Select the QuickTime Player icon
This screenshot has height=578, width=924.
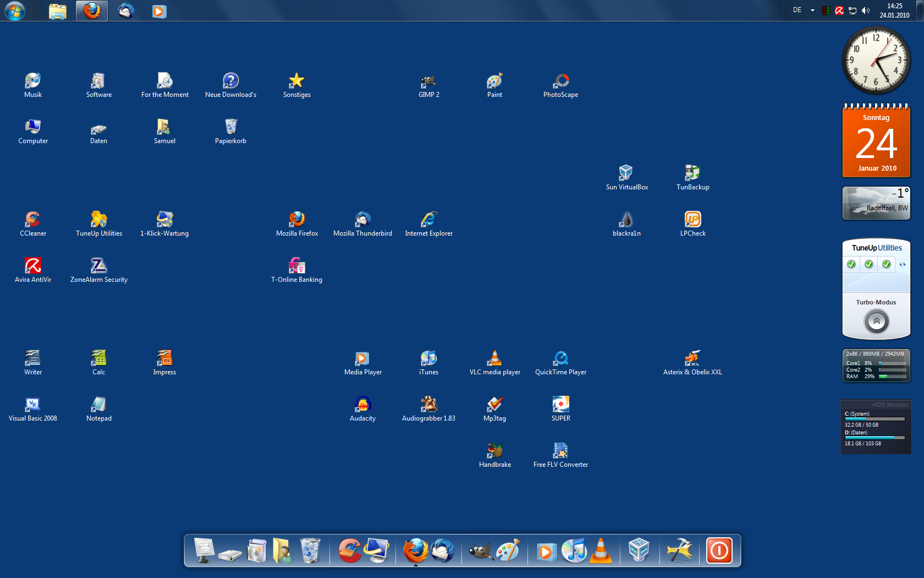click(x=561, y=363)
